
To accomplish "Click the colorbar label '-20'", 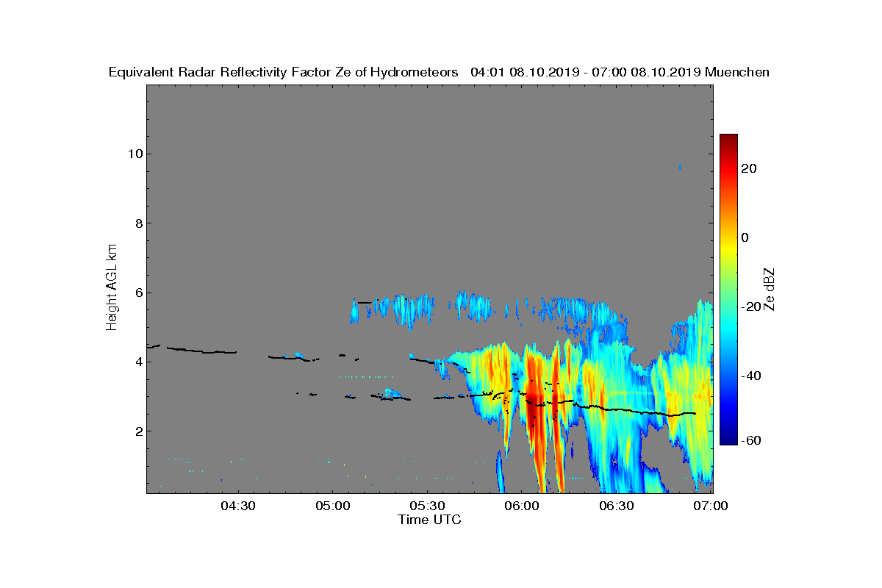I will click(x=752, y=306).
